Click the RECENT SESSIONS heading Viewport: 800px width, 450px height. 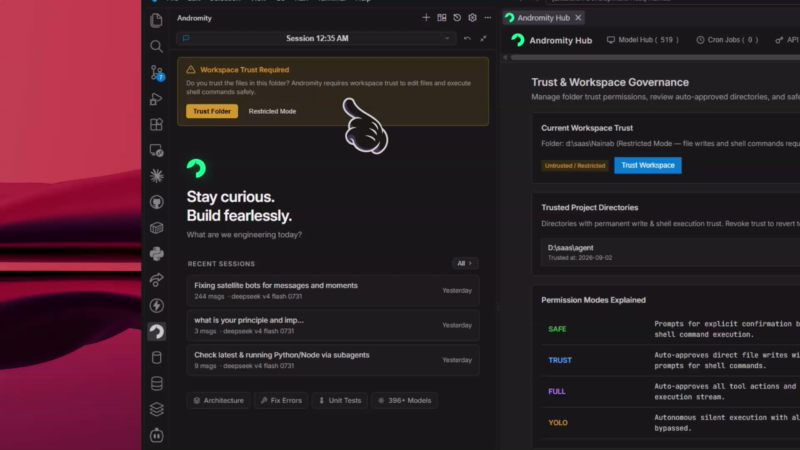[221, 264]
